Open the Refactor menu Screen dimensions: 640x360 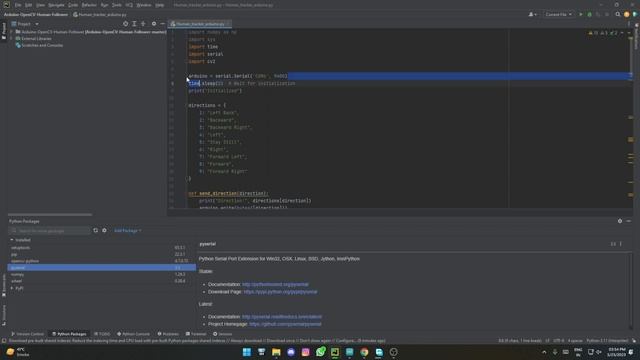click(x=89, y=5)
